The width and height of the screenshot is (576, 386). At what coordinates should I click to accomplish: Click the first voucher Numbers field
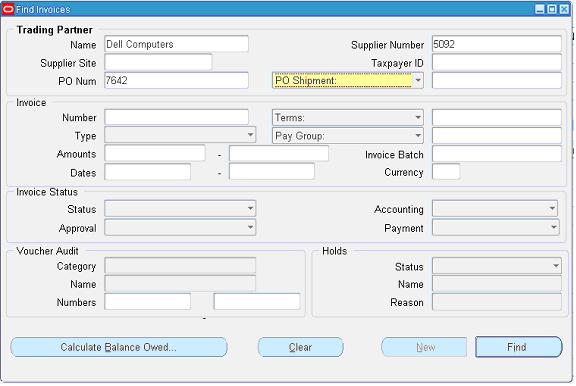pos(148,302)
